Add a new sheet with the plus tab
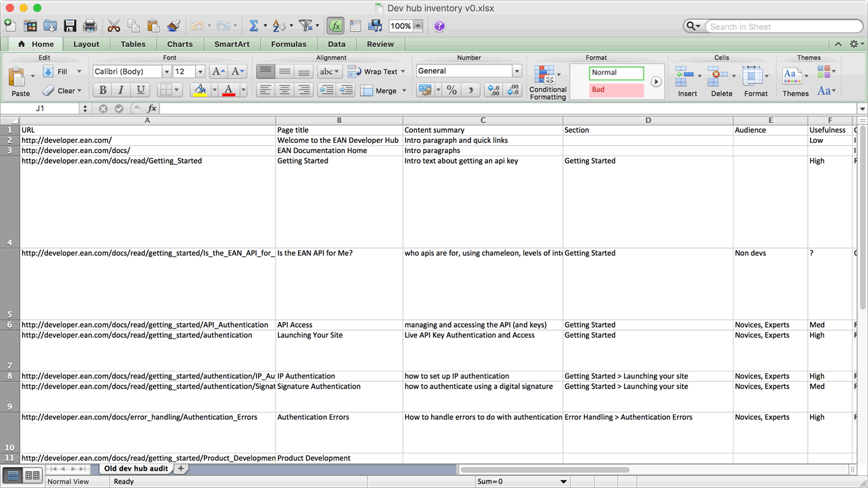This screenshot has height=488, width=868. pos(181,468)
